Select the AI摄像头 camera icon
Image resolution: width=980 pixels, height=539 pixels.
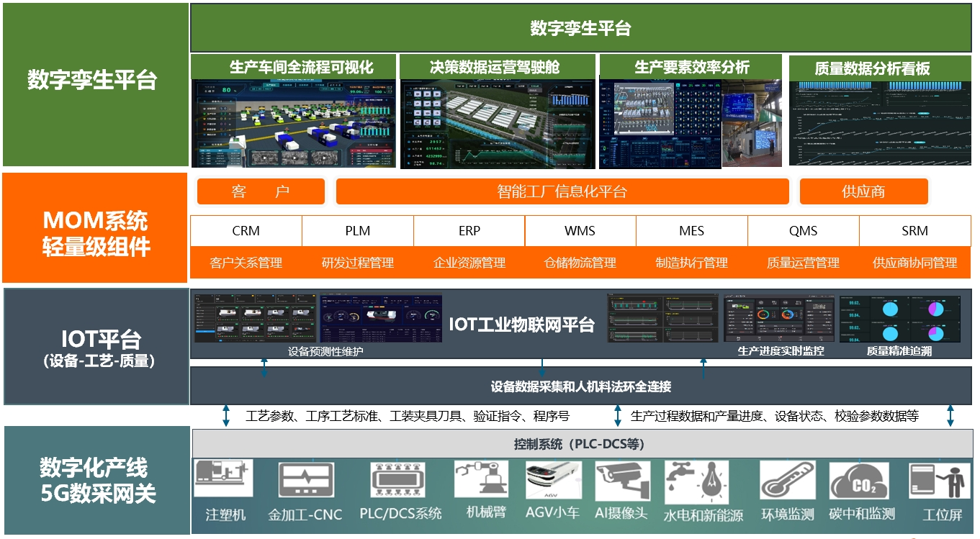pos(622,480)
